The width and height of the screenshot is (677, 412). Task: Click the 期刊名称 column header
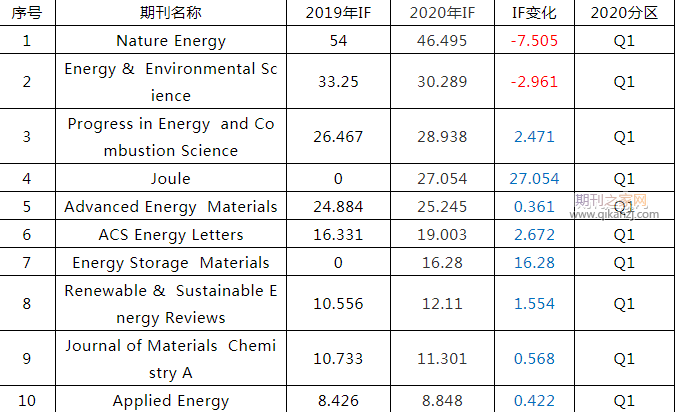click(x=171, y=13)
